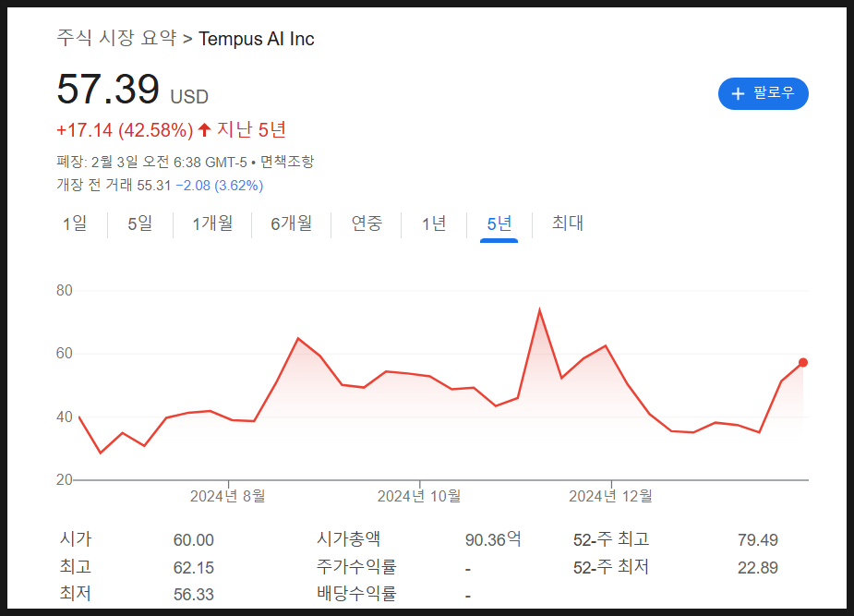The image size is (854, 616).
Task: Click the 52-주 최고 value 79.49
Action: coord(758,539)
